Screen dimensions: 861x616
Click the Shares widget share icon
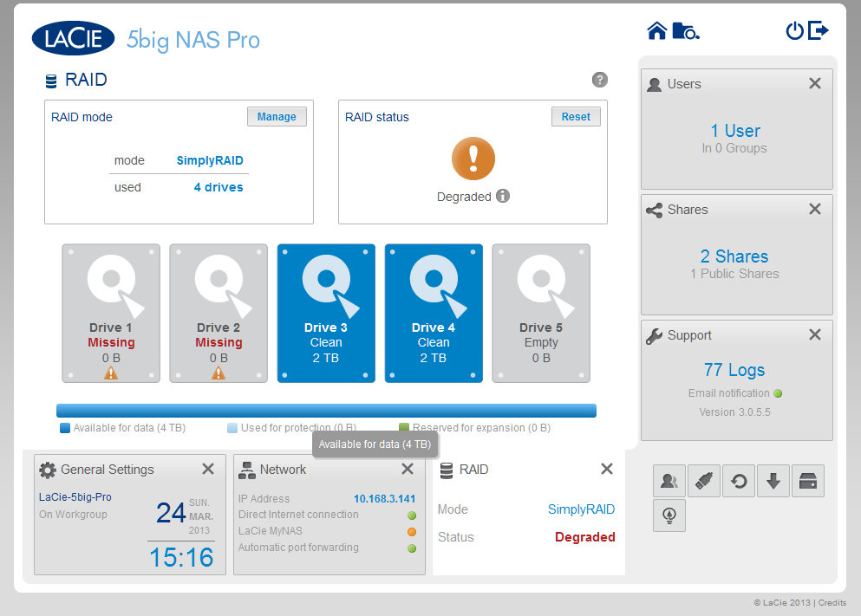point(654,210)
